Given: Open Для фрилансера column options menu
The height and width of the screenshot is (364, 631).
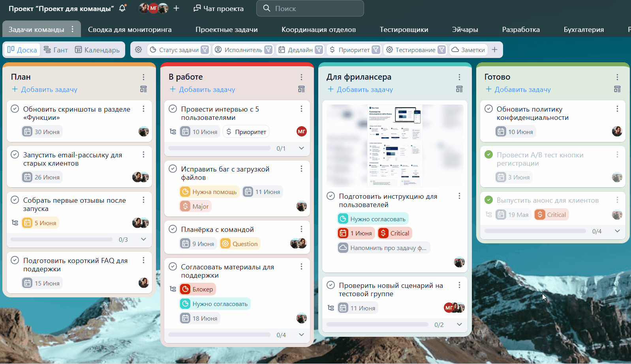Looking at the screenshot, I should pyautogui.click(x=459, y=77).
